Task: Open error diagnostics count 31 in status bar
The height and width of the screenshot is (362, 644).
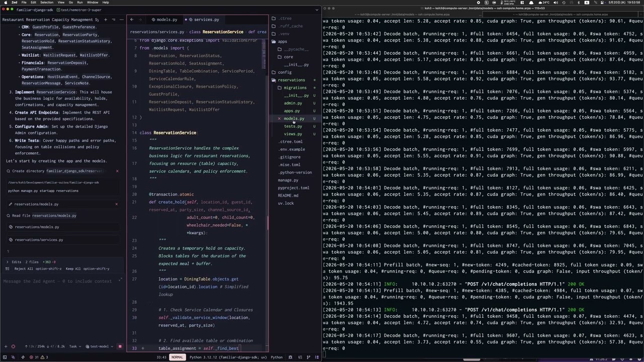Action: (x=35, y=357)
